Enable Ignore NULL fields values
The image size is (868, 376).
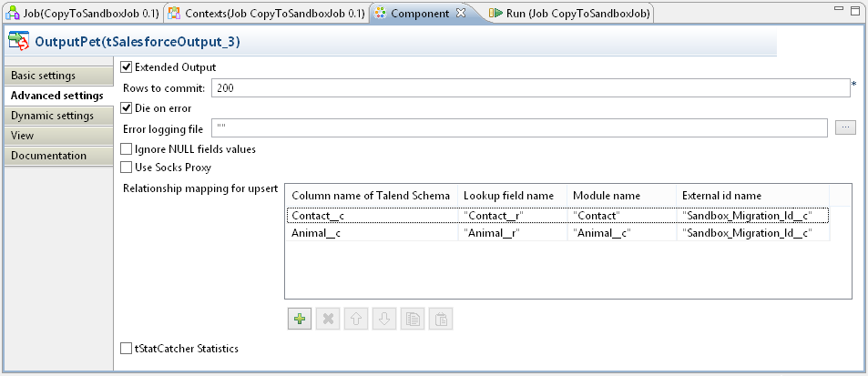point(128,148)
